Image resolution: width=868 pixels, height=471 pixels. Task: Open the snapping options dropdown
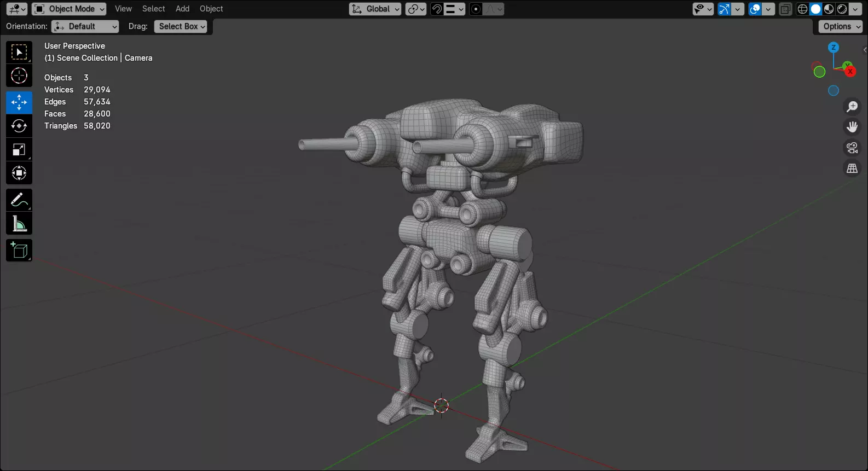[x=454, y=9]
